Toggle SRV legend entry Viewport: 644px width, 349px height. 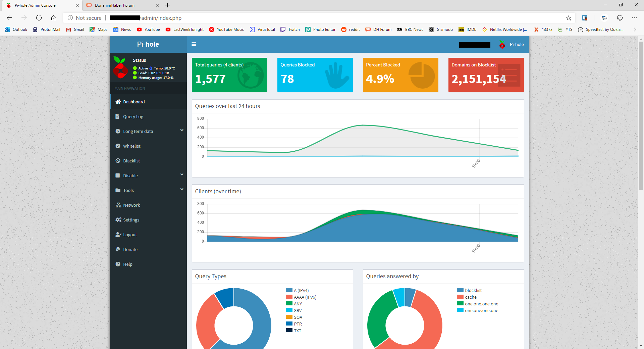pyautogui.click(x=294, y=310)
